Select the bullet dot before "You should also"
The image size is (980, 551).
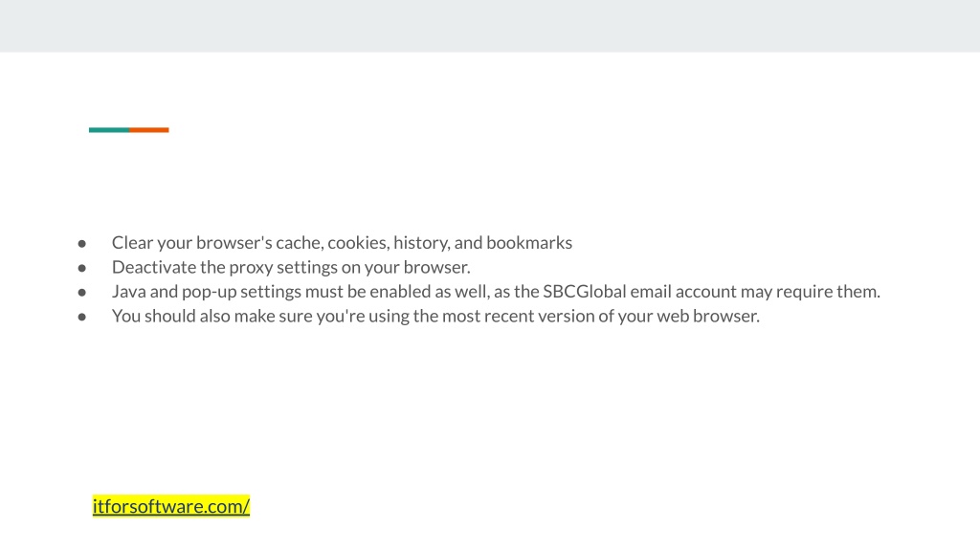pos(82,317)
